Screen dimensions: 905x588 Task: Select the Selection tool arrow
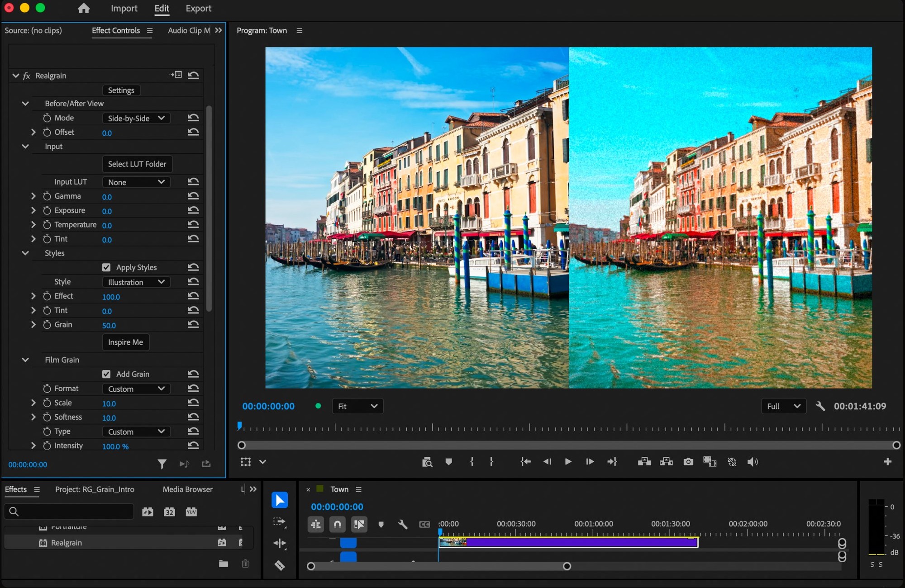280,500
